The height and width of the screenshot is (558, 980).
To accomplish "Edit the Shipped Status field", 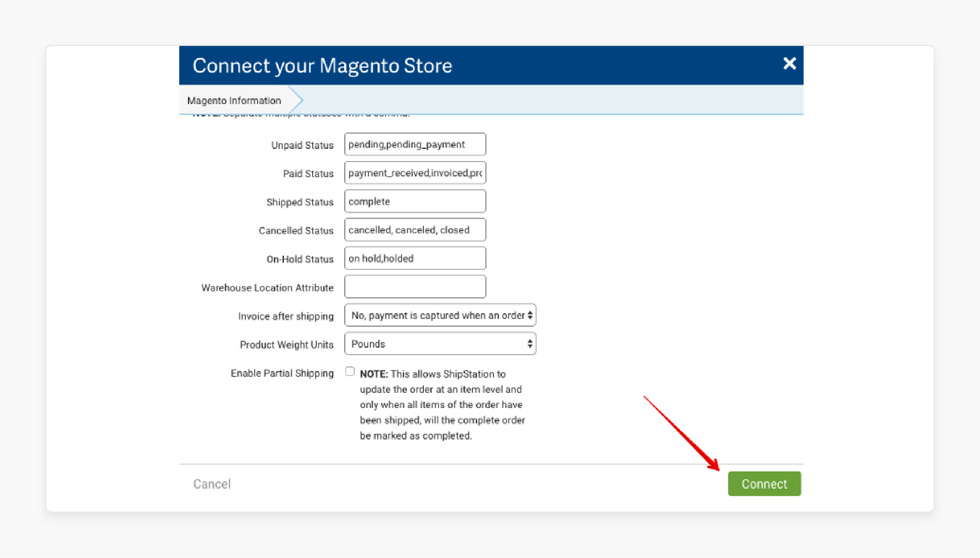I will coord(415,201).
